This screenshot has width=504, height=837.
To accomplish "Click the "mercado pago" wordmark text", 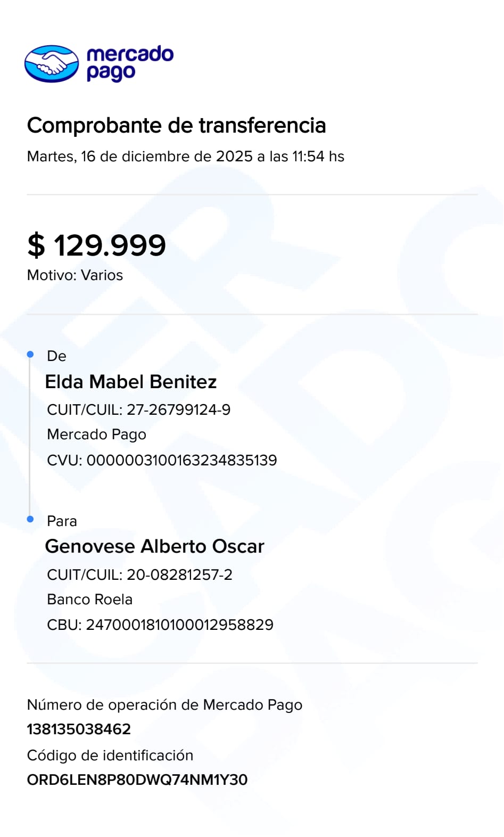I will (129, 63).
